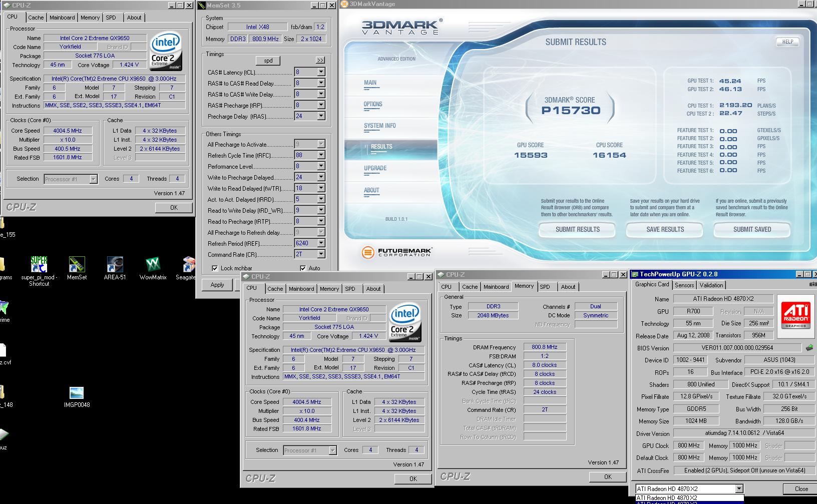Image resolution: width=817 pixels, height=504 pixels.
Task: Click the Futuremark logo in 3DMark Vantage
Action: point(396,252)
